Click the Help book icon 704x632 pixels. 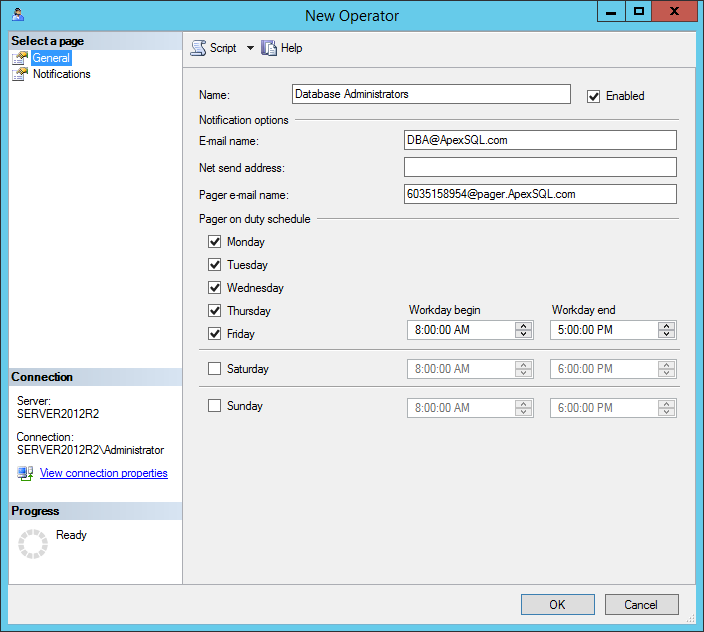click(269, 48)
